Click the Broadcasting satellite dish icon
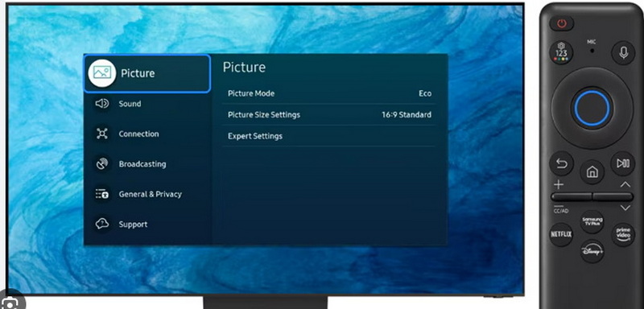644x309 pixels. pyautogui.click(x=102, y=163)
